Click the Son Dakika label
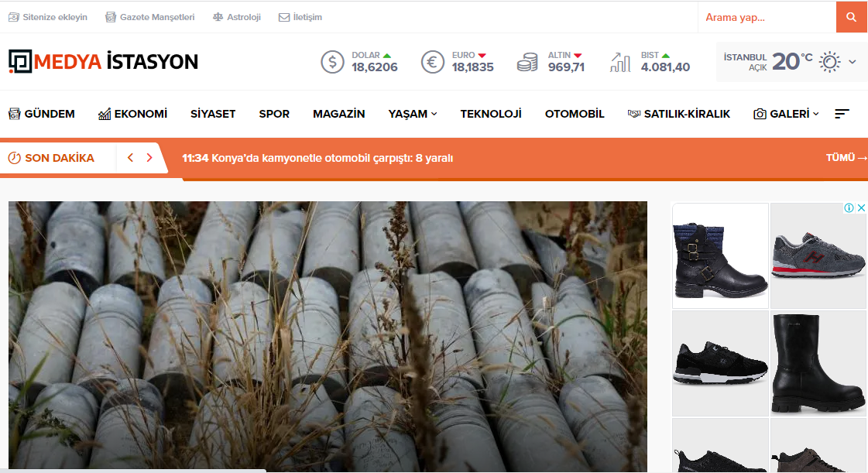 (x=60, y=158)
